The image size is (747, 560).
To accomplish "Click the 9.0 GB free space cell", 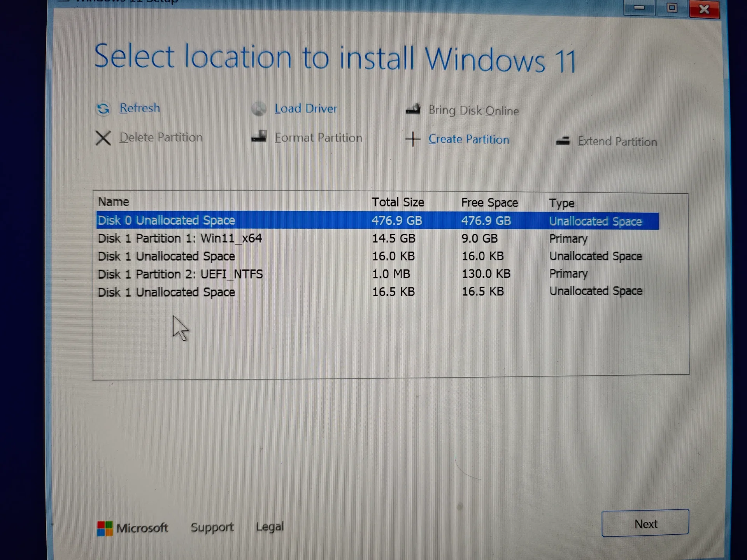I will click(479, 238).
